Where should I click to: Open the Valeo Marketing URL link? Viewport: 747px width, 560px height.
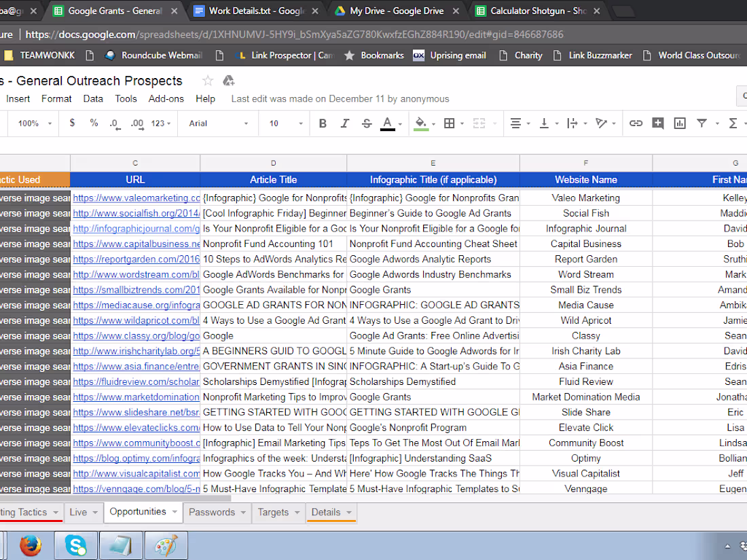tap(135, 198)
